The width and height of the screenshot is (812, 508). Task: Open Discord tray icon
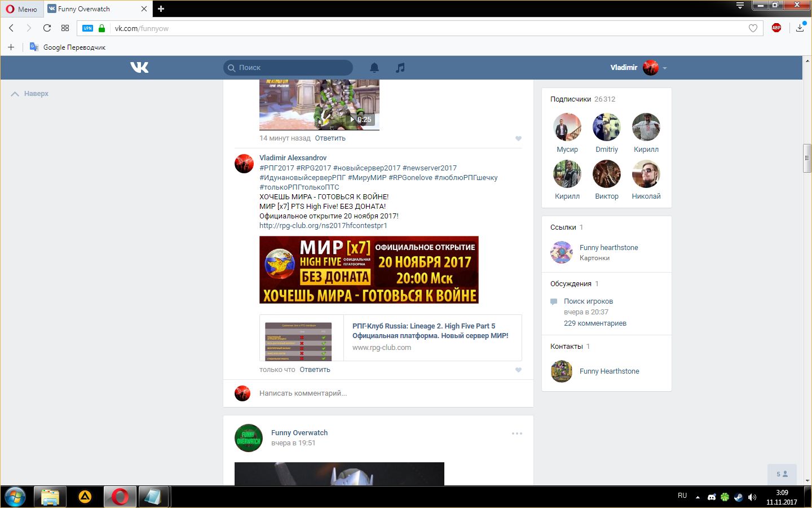coord(712,497)
